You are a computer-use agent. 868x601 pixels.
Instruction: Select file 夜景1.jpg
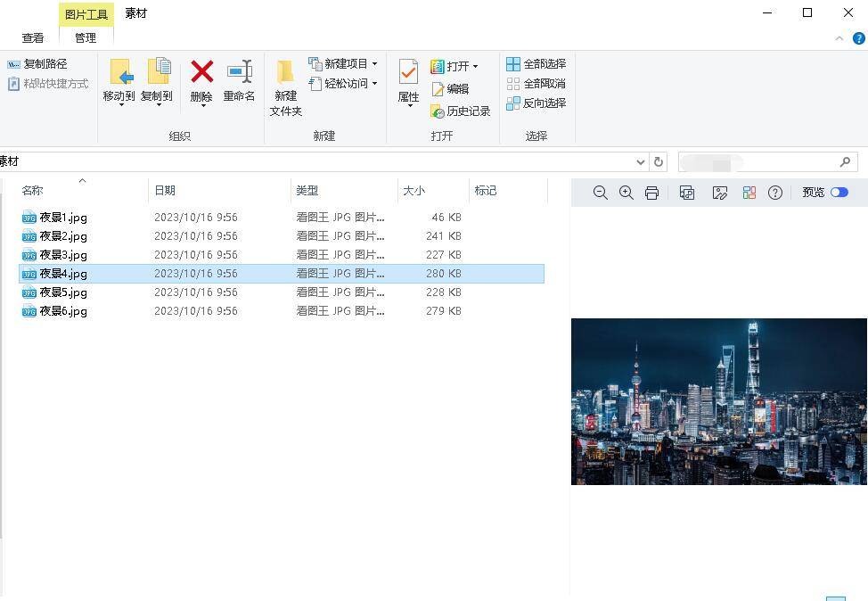[63, 218]
